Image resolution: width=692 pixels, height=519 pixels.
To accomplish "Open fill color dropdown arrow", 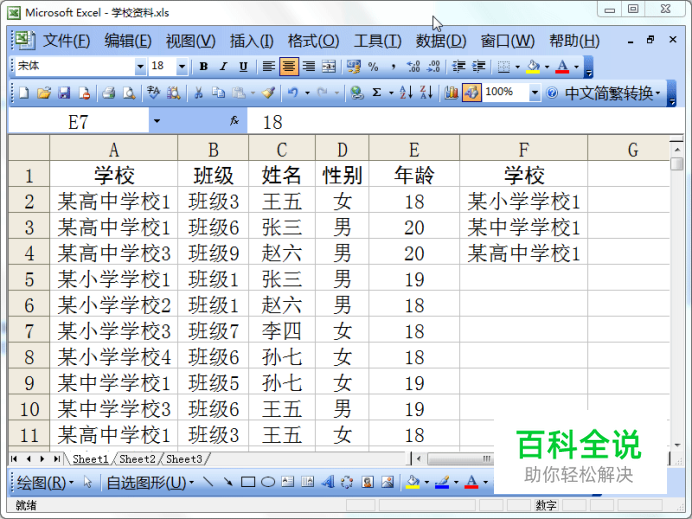I will [547, 67].
